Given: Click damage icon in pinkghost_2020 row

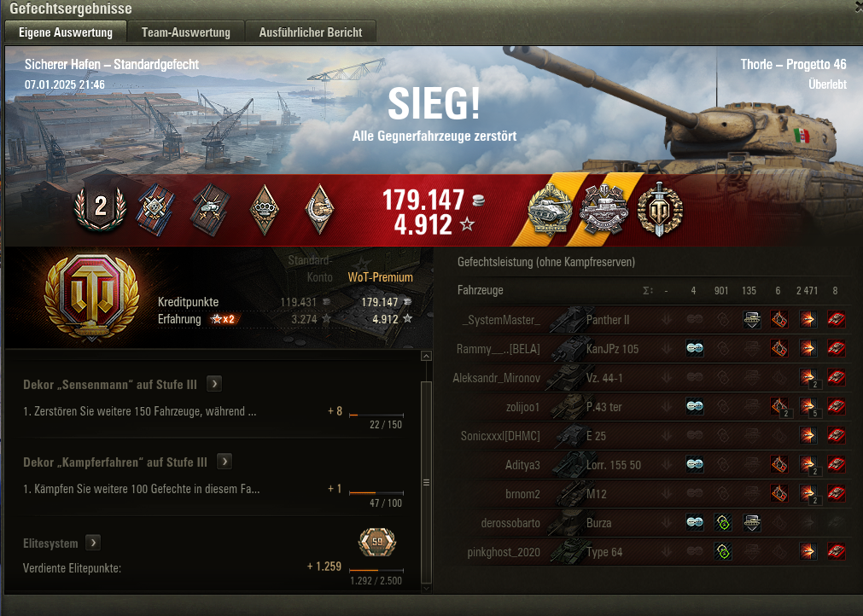Looking at the screenshot, I should click(808, 552).
